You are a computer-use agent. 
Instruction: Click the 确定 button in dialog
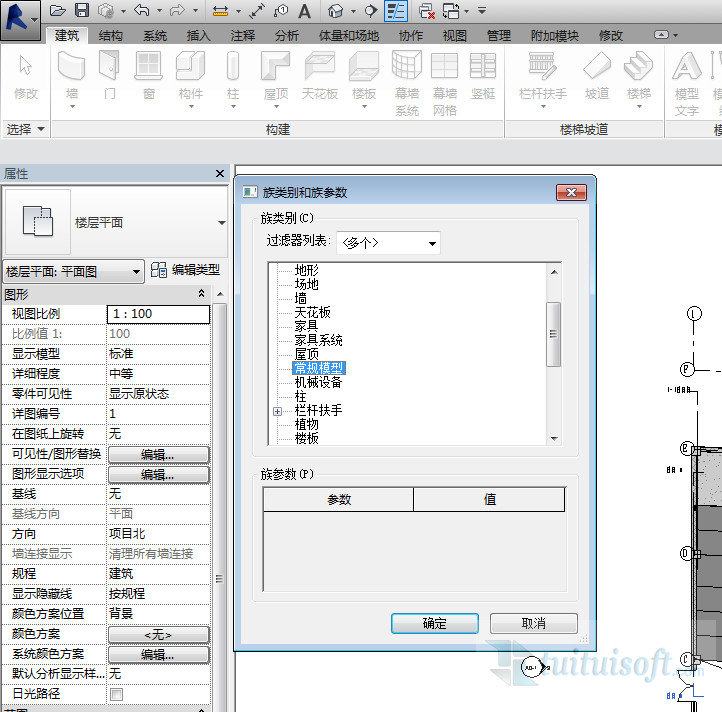435,623
